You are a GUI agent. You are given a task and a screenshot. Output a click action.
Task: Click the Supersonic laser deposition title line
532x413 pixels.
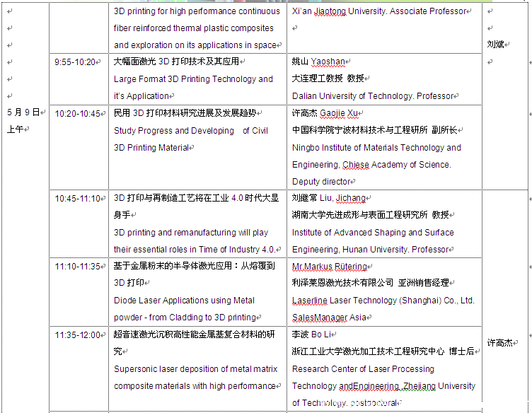tap(195, 369)
